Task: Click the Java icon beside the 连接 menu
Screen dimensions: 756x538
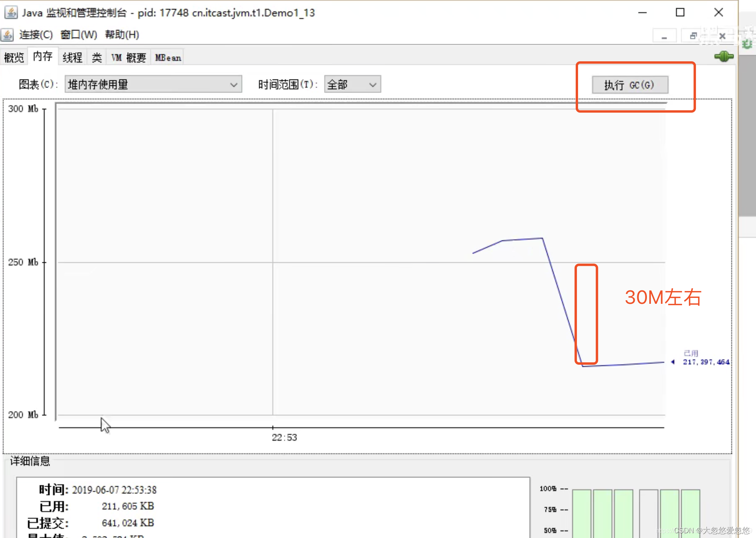Action: pyautogui.click(x=7, y=35)
